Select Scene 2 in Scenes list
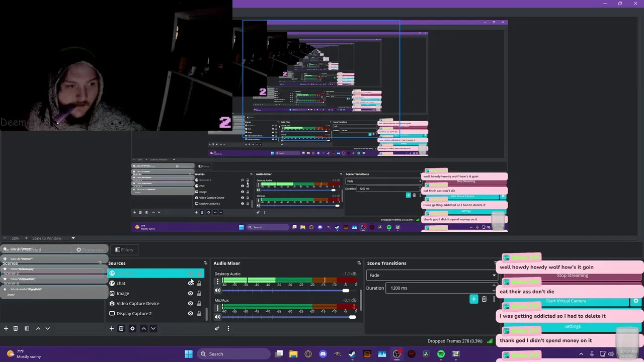Screen dimensions: 644x362 (x=53, y=273)
